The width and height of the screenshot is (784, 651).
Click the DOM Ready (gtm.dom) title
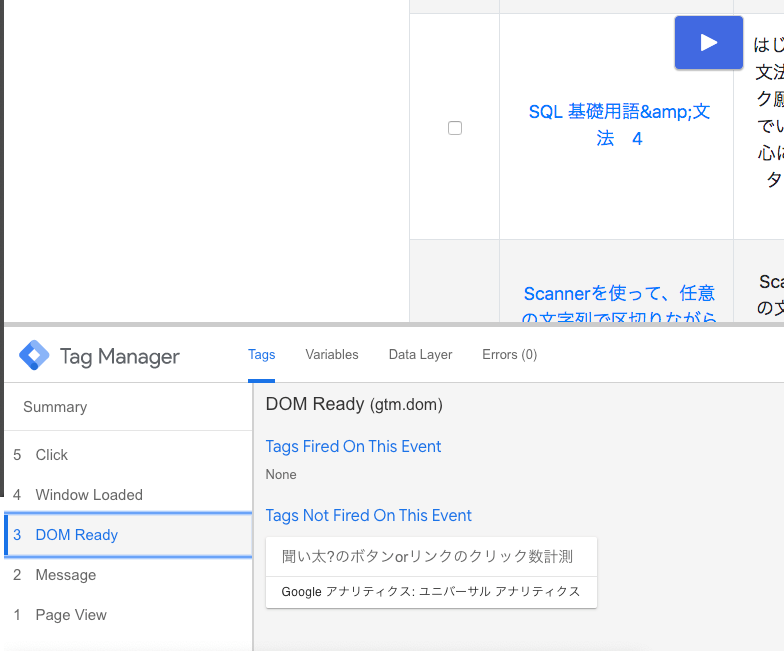(354, 404)
